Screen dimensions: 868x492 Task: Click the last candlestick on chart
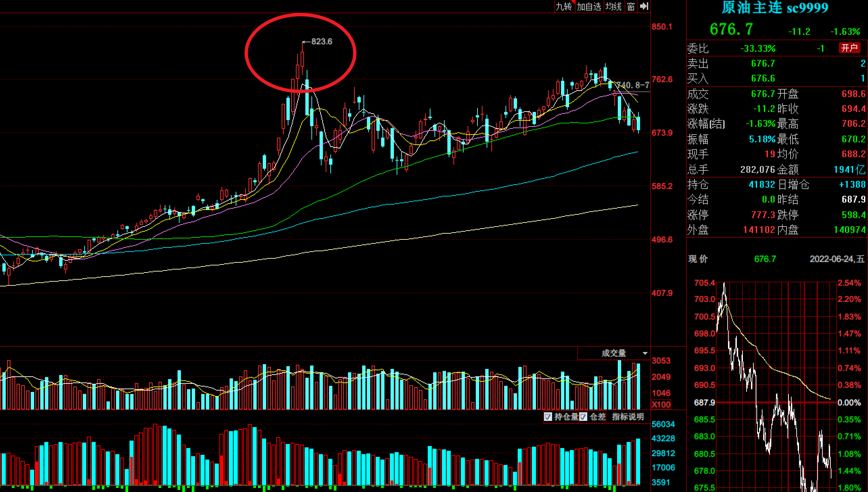(x=638, y=123)
